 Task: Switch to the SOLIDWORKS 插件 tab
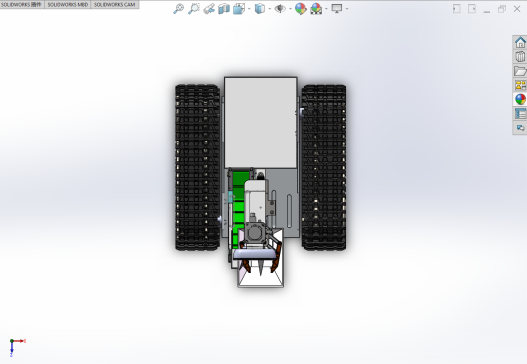coord(22,5)
